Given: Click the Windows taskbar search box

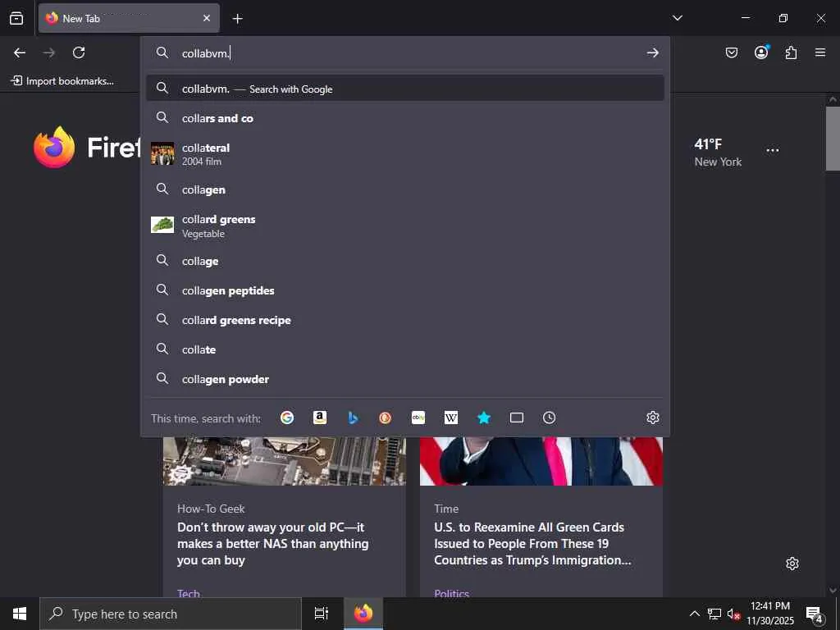Looking at the screenshot, I should [171, 614].
